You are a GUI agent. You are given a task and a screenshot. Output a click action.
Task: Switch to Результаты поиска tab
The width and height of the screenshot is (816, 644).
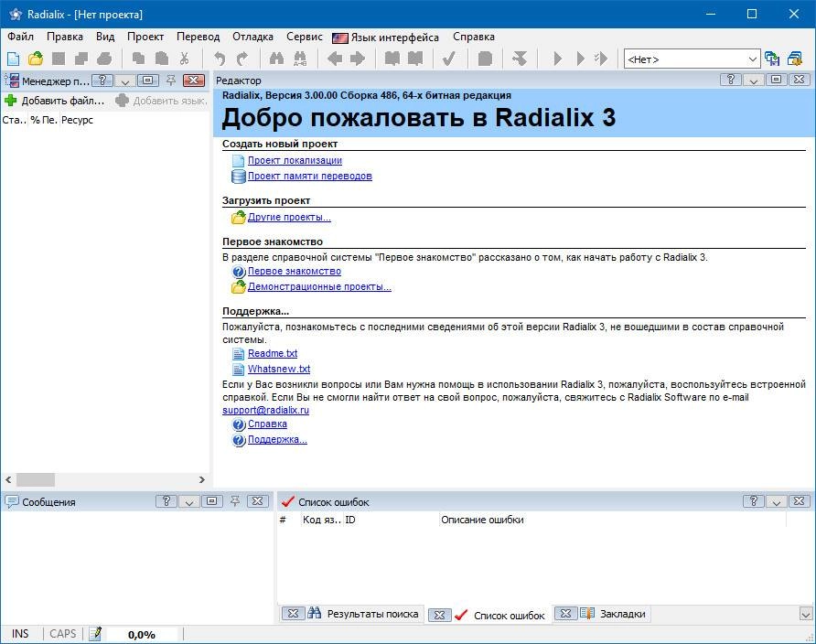tap(363, 614)
